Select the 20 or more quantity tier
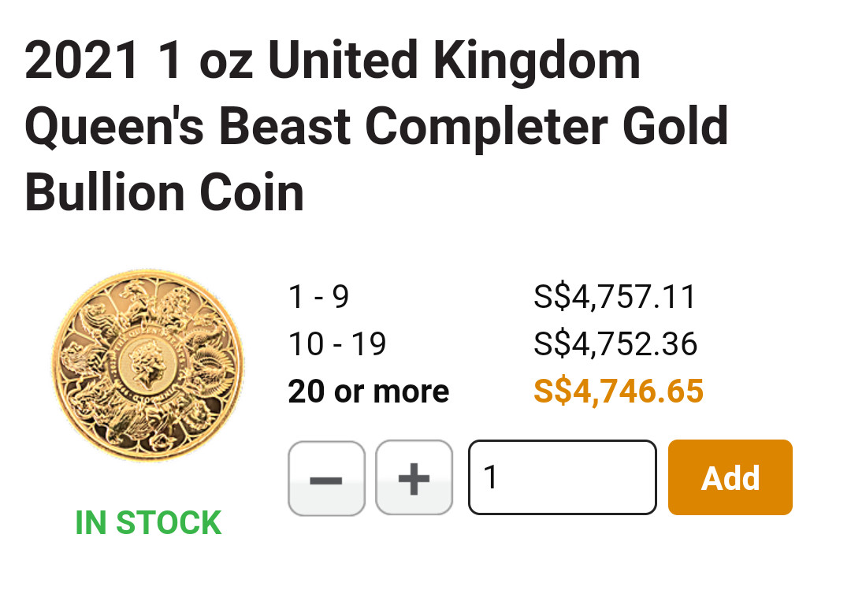The image size is (851, 616). point(368,391)
